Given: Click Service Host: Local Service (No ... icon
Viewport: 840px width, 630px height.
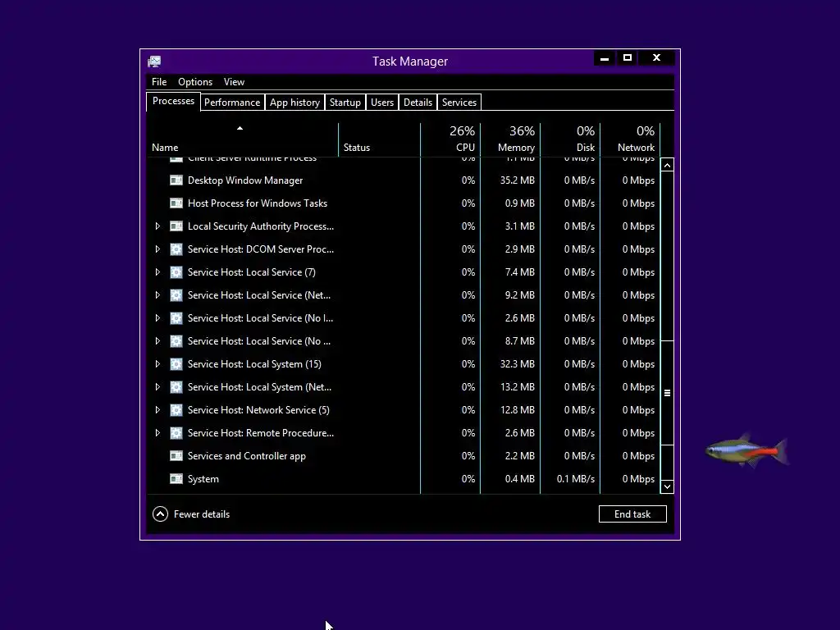Looking at the screenshot, I should click(x=176, y=341).
